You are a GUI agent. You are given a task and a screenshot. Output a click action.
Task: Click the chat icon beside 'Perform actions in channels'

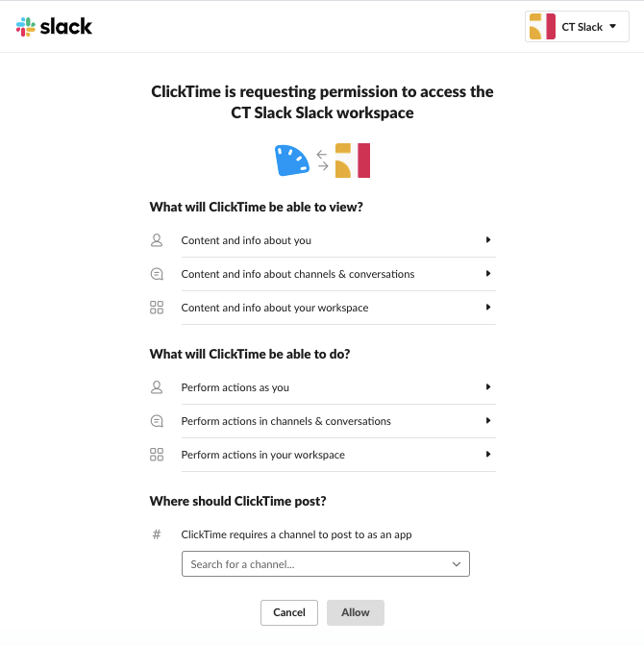pos(157,421)
